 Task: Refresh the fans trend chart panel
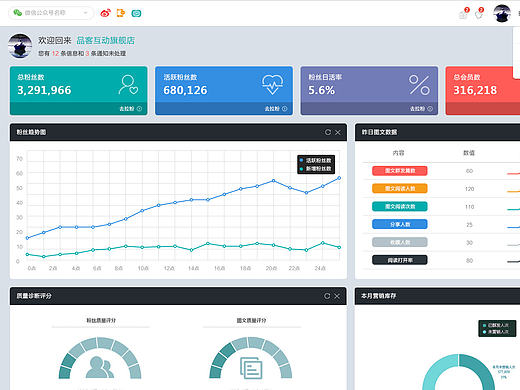[328, 132]
